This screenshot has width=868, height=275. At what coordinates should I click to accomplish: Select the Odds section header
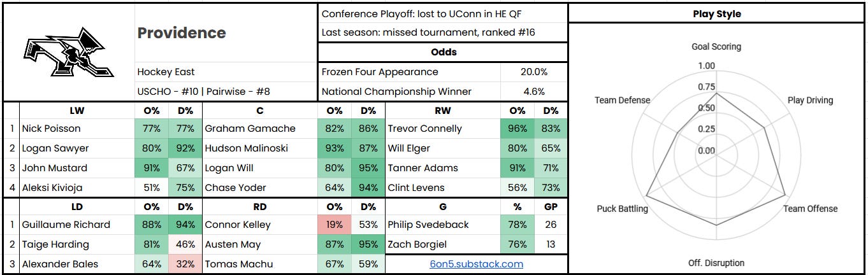pyautogui.click(x=442, y=52)
